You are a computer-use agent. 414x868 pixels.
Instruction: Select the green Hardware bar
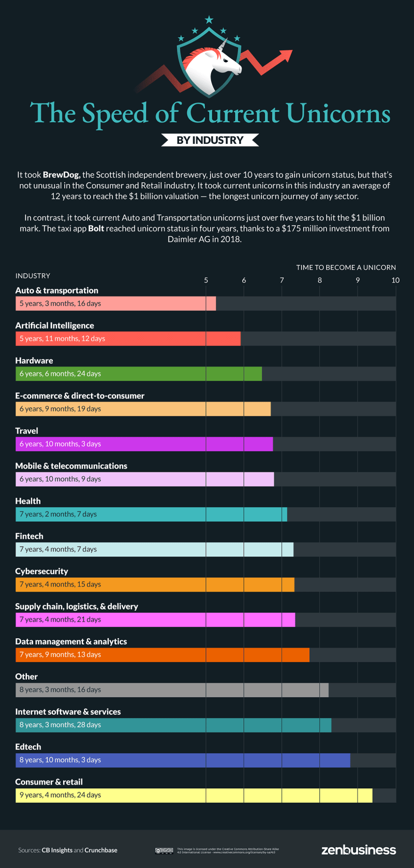[x=139, y=374]
